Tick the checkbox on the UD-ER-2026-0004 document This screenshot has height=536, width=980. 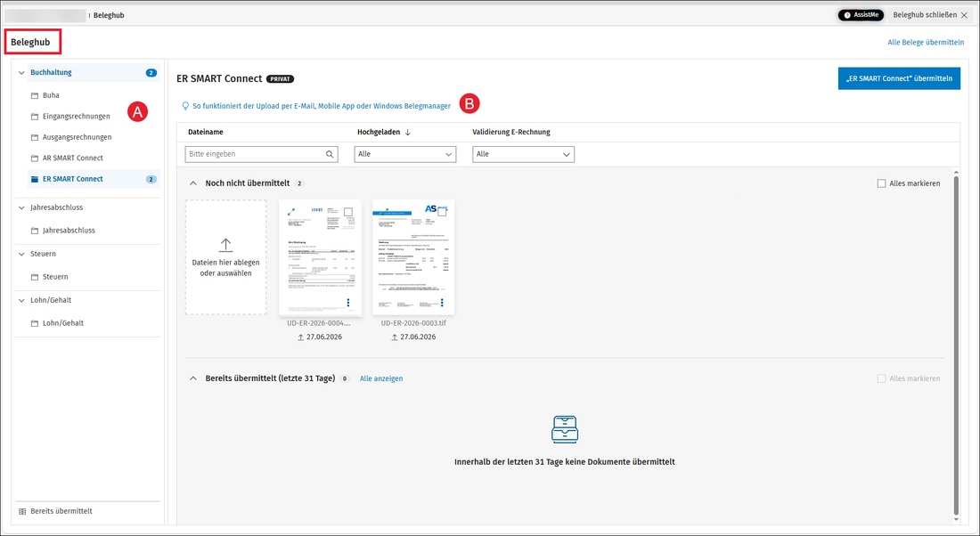point(348,213)
